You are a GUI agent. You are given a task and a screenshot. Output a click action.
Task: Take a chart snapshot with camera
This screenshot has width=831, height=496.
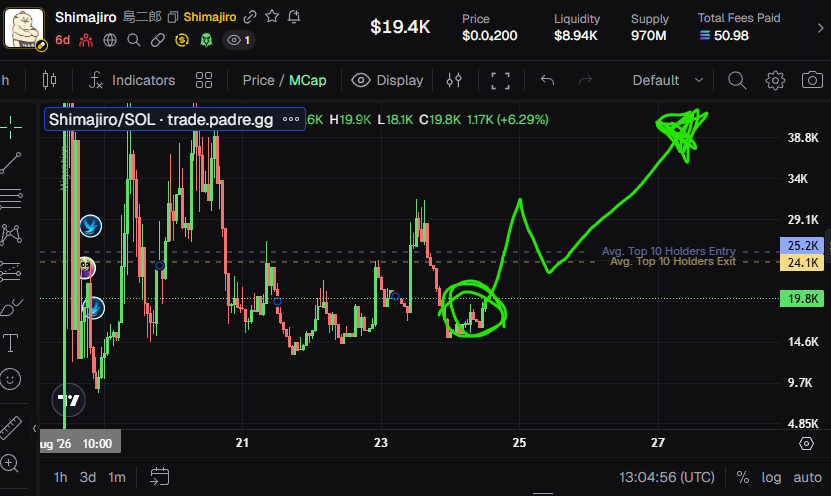812,80
